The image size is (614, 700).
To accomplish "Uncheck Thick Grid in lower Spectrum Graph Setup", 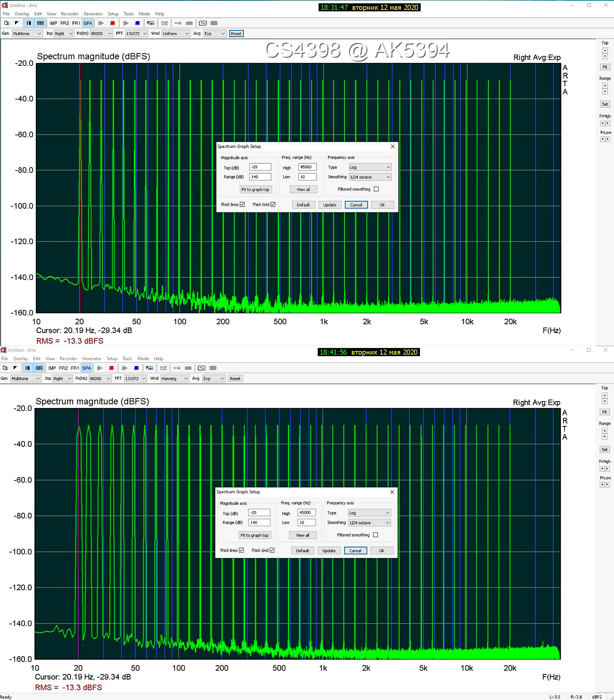I will [272, 550].
